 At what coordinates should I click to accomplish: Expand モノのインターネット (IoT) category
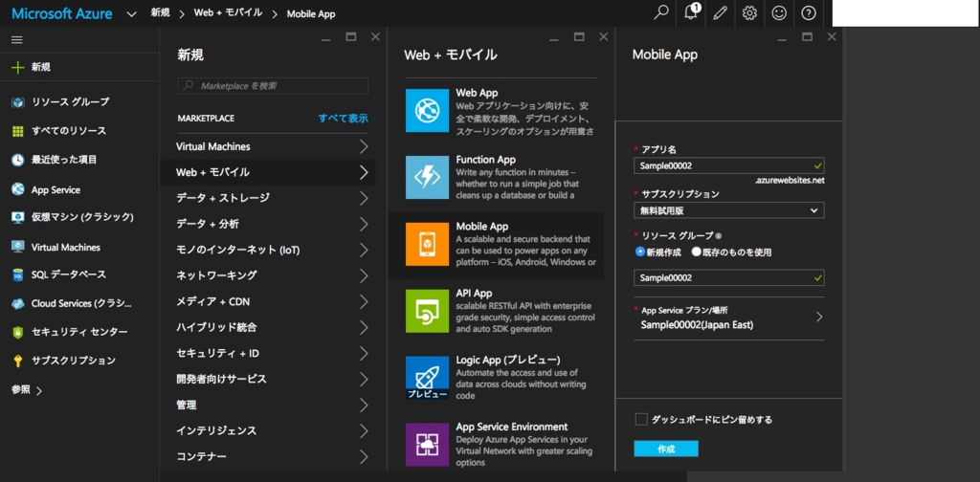click(x=364, y=250)
